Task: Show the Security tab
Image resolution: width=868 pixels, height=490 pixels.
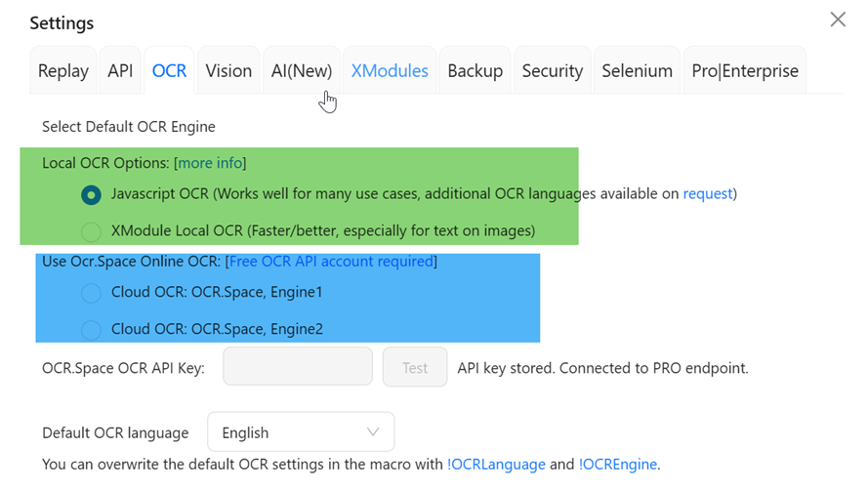Action: point(553,71)
